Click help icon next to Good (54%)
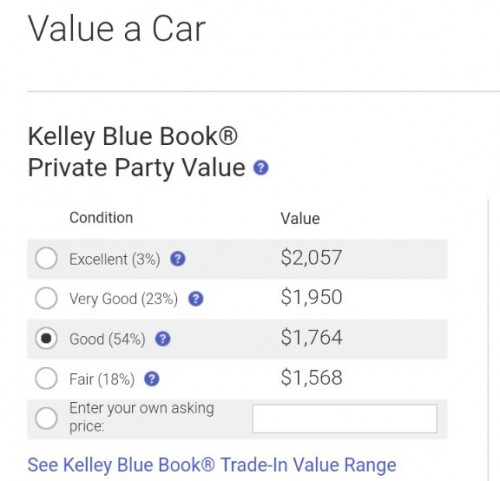 click(163, 339)
